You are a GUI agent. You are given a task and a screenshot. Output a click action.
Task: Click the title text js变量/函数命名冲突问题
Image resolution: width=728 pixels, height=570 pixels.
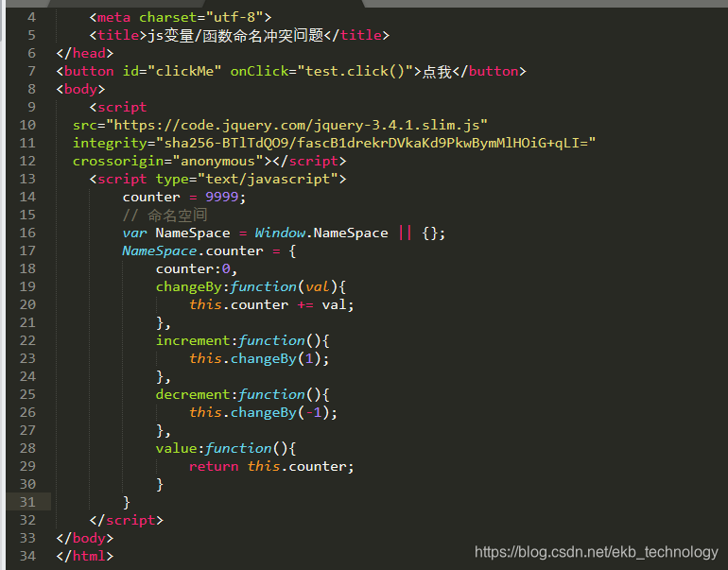click(x=235, y=35)
